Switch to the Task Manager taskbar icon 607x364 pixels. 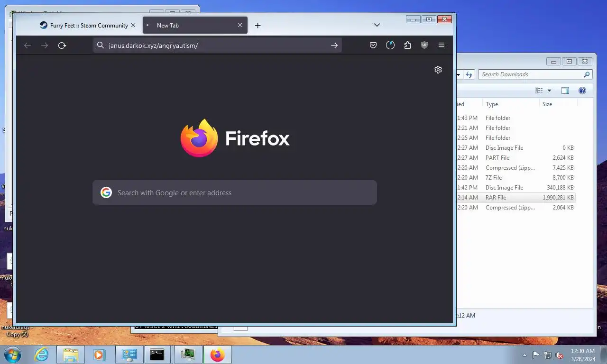pos(188,355)
